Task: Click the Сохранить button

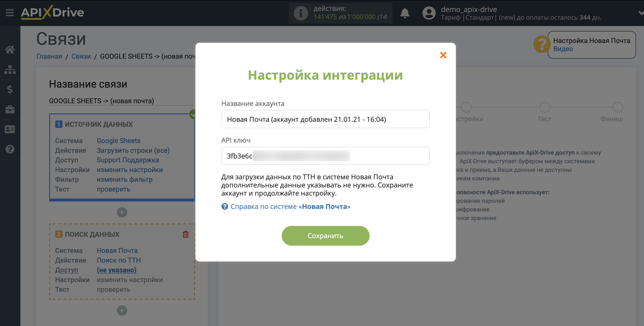Action: 325,236
